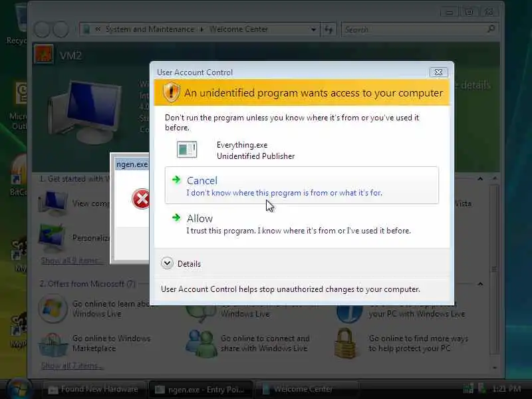Switch to Welcome Center taskbar item
Screen dimensions: 532x399
[305, 389]
